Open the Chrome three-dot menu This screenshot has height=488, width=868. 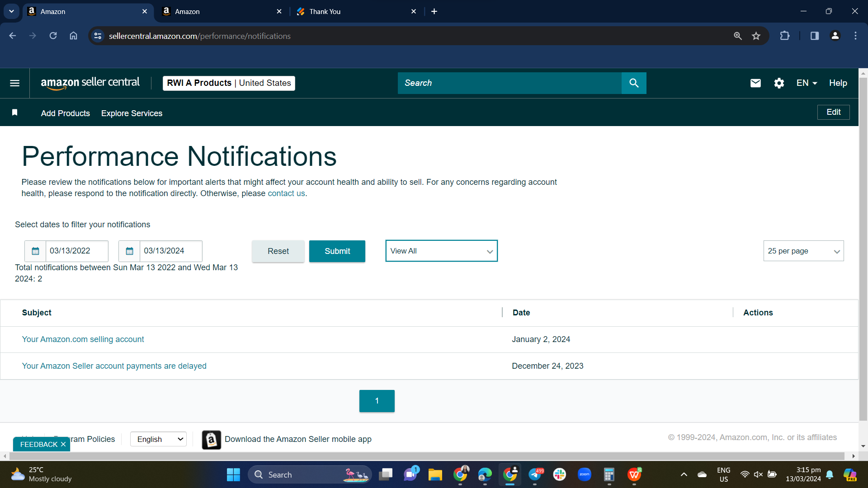click(x=855, y=36)
